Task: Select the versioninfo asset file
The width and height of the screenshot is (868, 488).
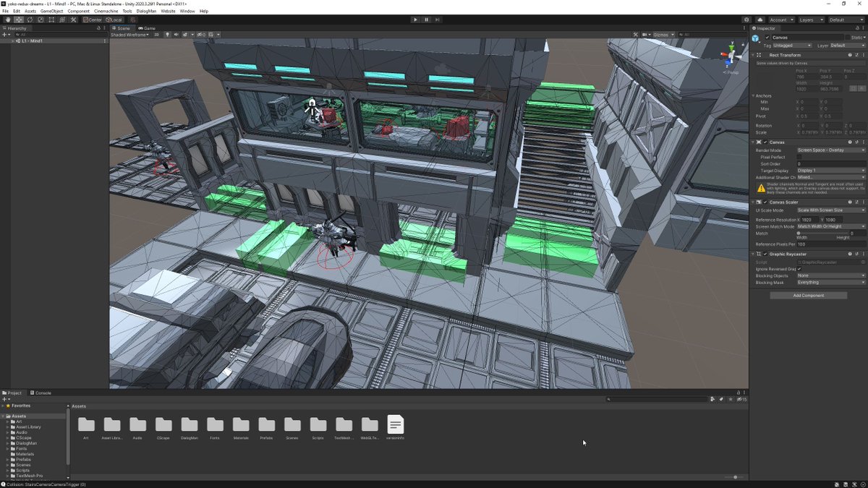Action: point(395,427)
